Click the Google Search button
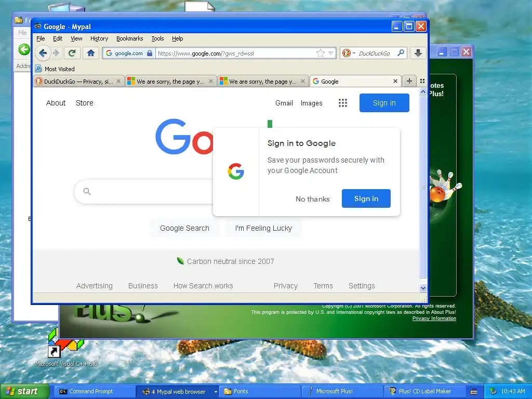Image resolution: width=532 pixels, height=399 pixels. [184, 228]
